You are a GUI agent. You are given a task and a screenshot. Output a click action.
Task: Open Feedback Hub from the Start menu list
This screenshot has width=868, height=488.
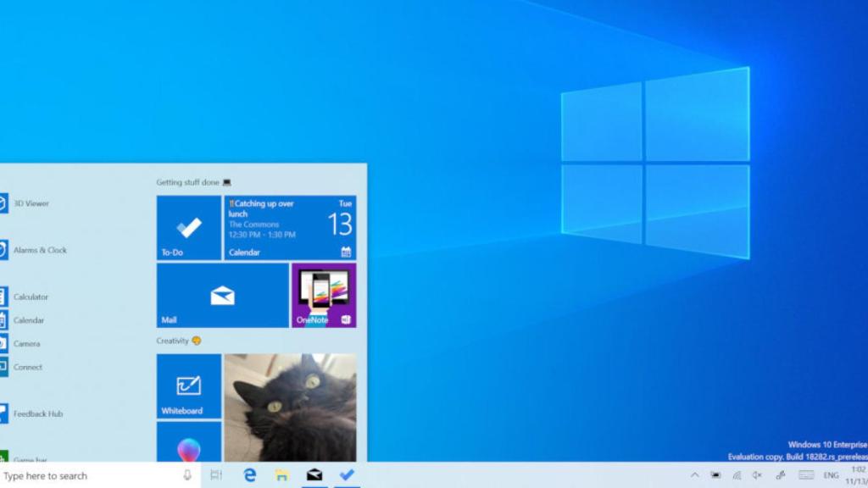[x=37, y=414]
